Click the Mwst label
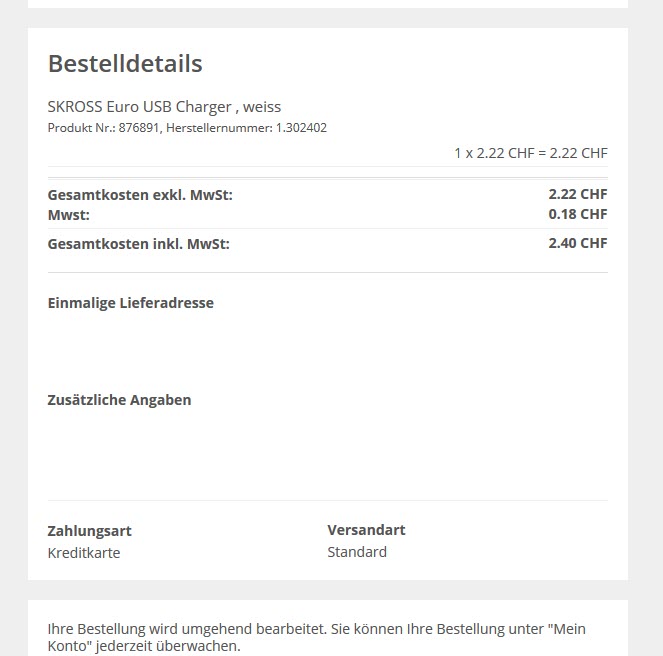 (x=69, y=215)
